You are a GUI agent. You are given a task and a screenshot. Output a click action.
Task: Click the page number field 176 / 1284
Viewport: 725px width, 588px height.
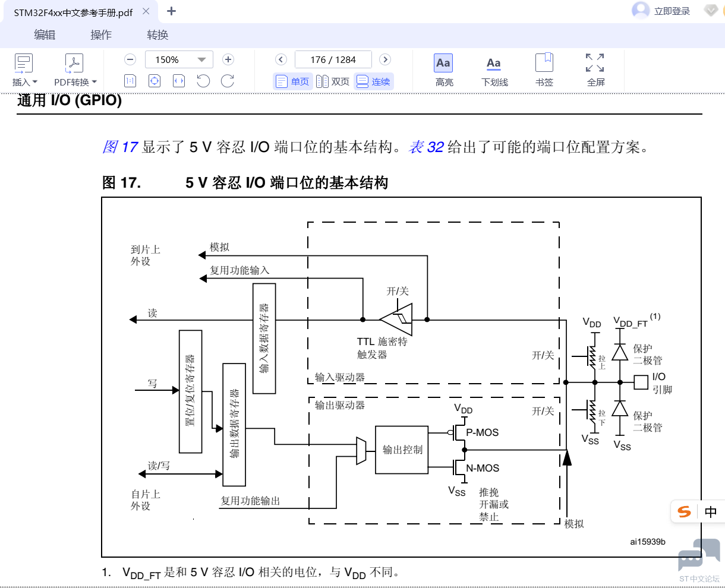click(x=333, y=59)
